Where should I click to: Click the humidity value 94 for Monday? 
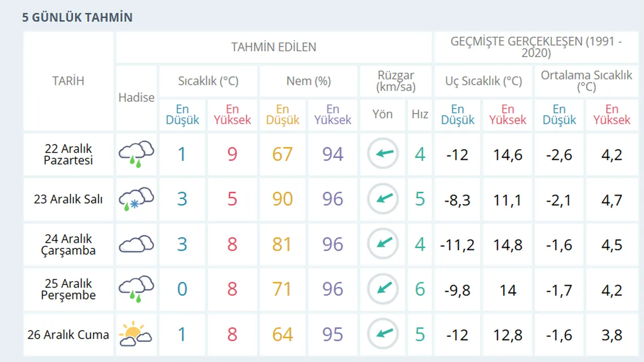click(x=332, y=154)
